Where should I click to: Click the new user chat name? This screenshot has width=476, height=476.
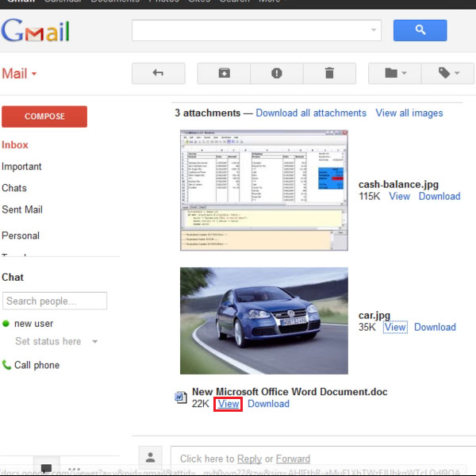pos(33,324)
